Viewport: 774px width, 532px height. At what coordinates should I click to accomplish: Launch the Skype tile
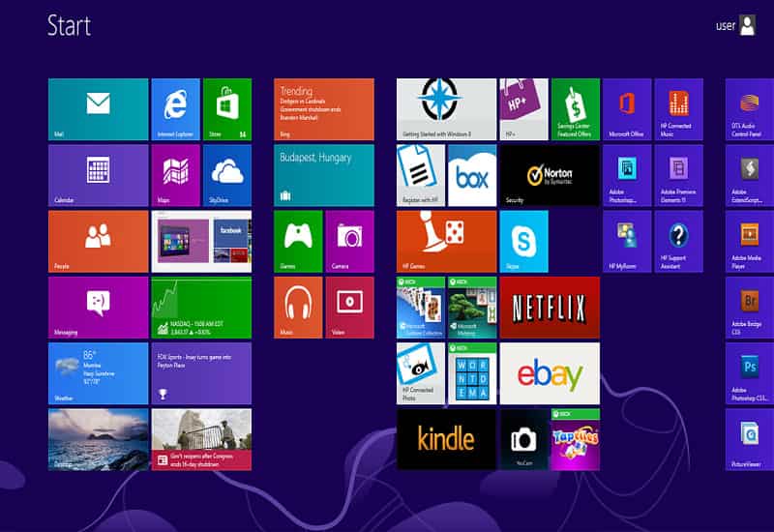523,241
